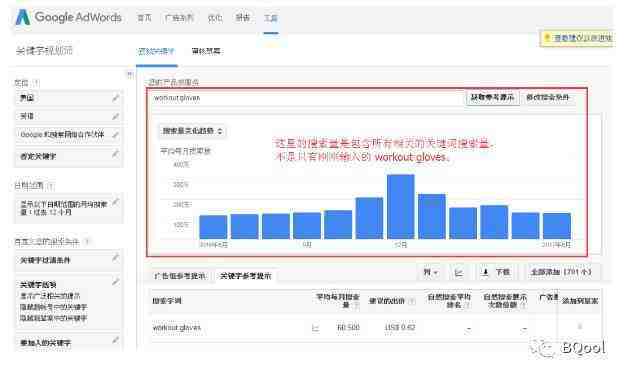This screenshot has height=375, width=624.
Task: Click the 获取参考提示 button
Action: [x=492, y=98]
